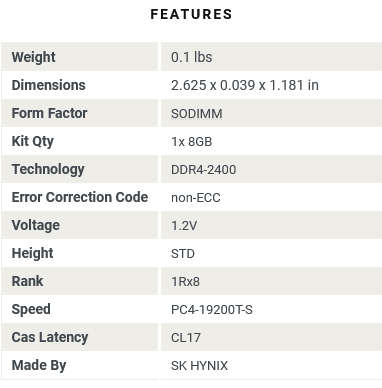Click the 2.625 x 0.039 x 1.181 in value
This screenshot has width=382, height=388.
pos(245,85)
